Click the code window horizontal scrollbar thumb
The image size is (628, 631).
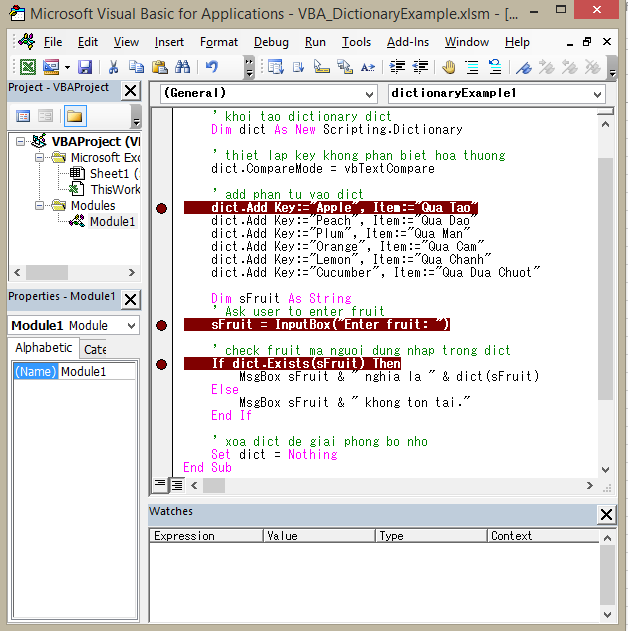(x=214, y=485)
